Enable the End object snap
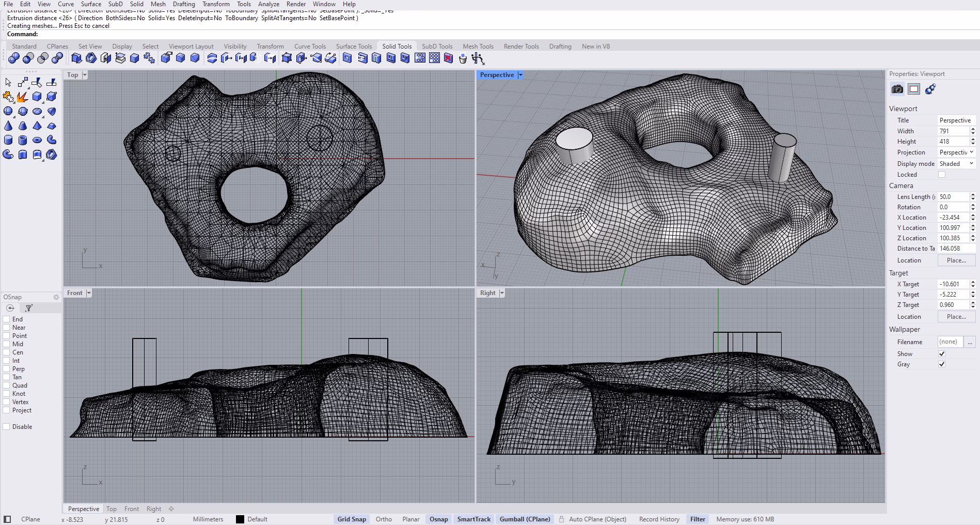The height and width of the screenshot is (525, 980). 7,319
